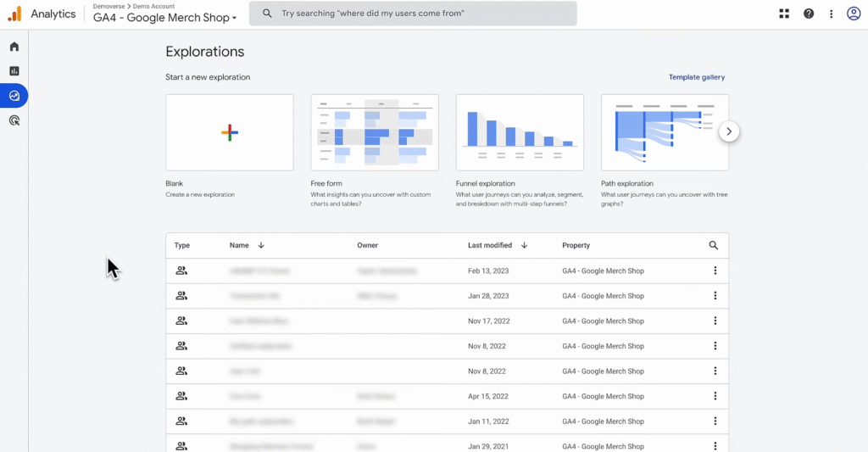Click shared-users icon in Jan 11, 2022 row
The height and width of the screenshot is (452, 868).
tap(181, 421)
